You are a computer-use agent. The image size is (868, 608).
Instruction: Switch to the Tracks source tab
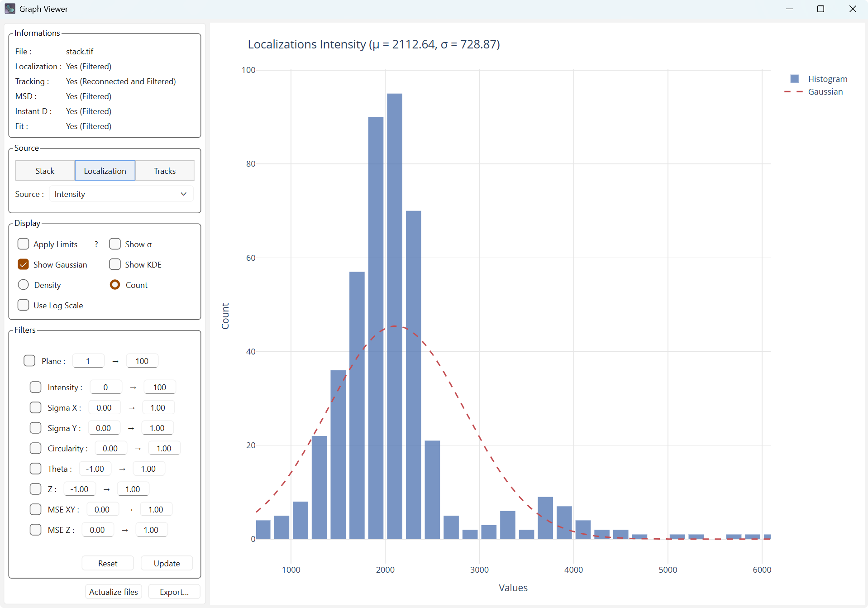coord(164,171)
